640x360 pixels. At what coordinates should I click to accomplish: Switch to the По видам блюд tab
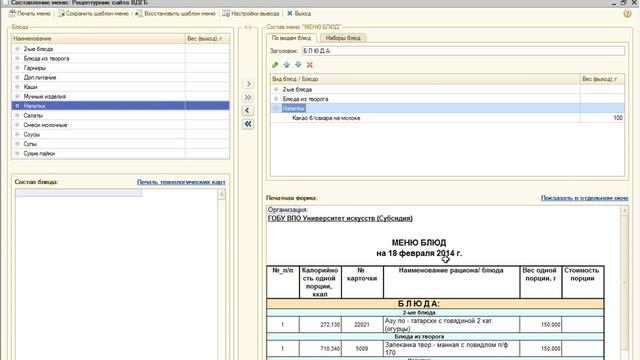click(291, 38)
